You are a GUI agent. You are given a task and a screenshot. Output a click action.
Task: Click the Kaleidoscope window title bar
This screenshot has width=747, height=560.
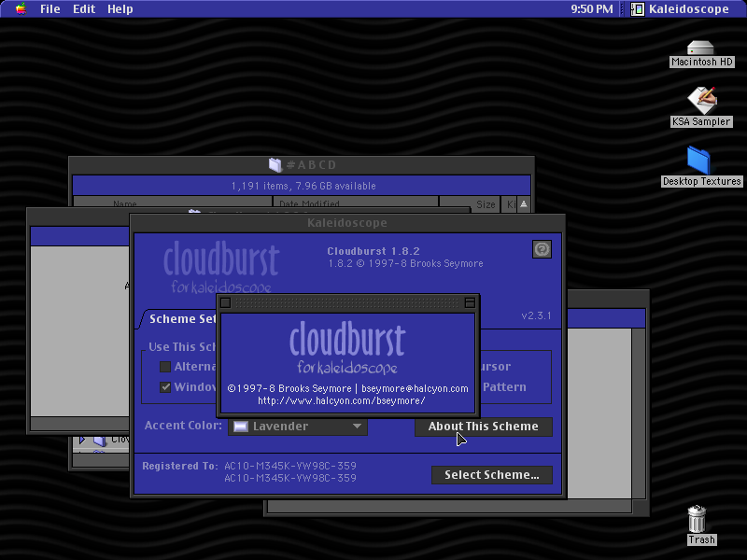point(347,223)
